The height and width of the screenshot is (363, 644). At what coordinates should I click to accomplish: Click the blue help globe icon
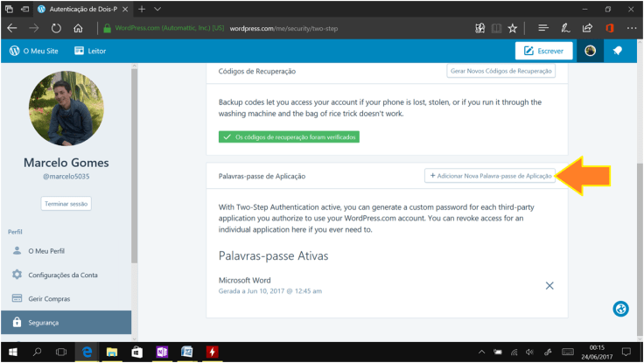pos(620,309)
